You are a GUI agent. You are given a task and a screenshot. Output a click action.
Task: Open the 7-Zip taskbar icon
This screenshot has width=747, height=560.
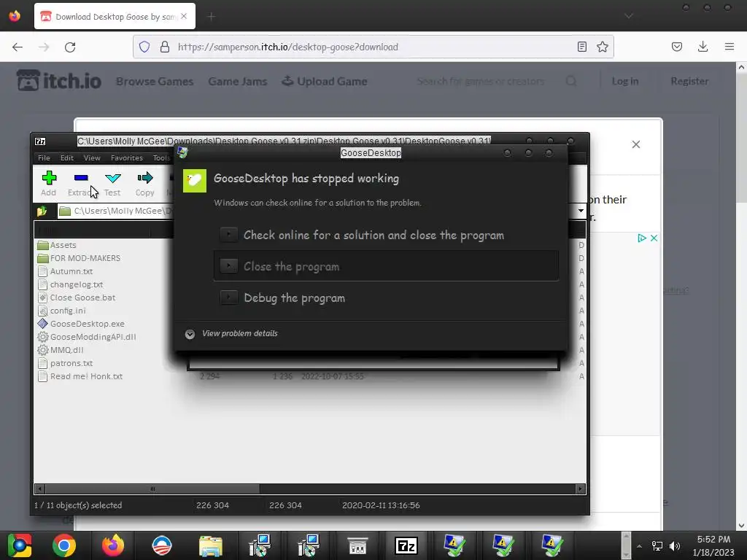pyautogui.click(x=406, y=545)
